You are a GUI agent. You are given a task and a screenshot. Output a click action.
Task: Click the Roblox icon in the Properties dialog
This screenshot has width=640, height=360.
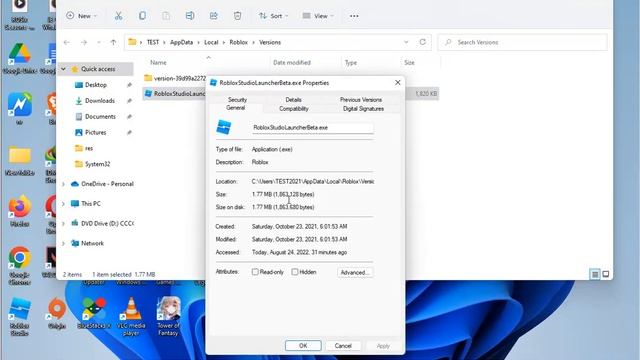coord(224,127)
